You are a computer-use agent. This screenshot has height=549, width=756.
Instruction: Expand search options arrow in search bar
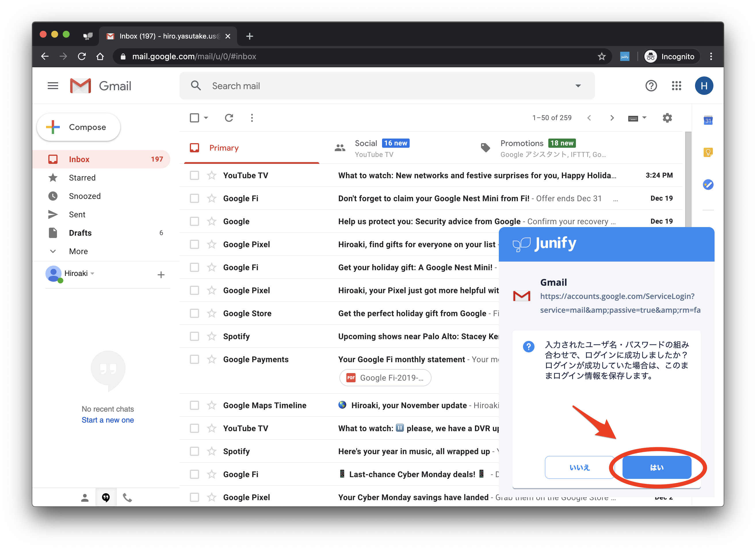coord(578,86)
